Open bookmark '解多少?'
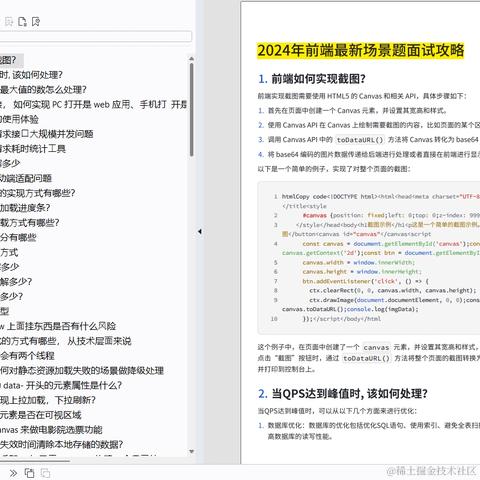Screen dimensions: 480x480 (x=16, y=282)
